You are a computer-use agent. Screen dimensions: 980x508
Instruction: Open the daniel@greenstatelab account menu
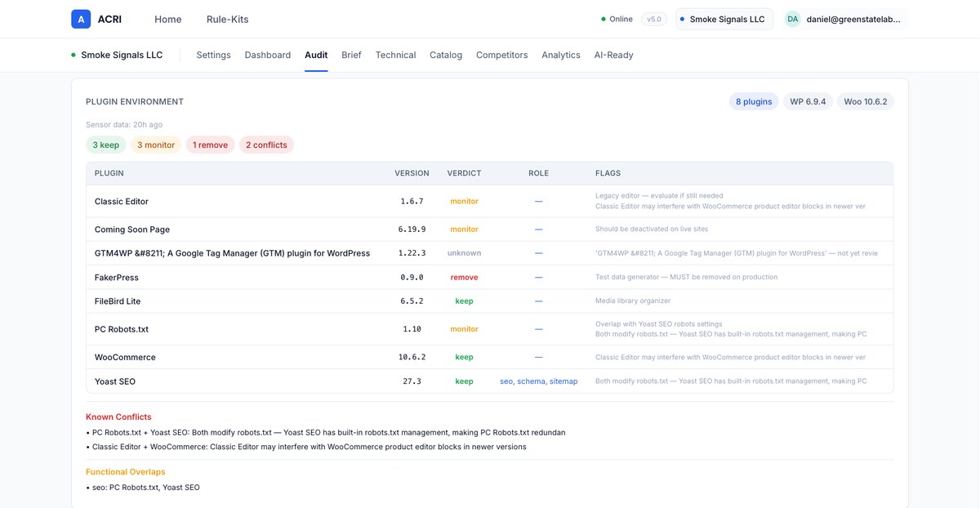click(x=844, y=19)
